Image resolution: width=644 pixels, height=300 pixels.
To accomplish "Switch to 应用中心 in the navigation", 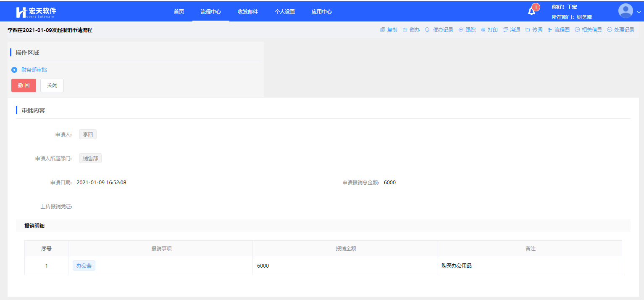I will (322, 12).
